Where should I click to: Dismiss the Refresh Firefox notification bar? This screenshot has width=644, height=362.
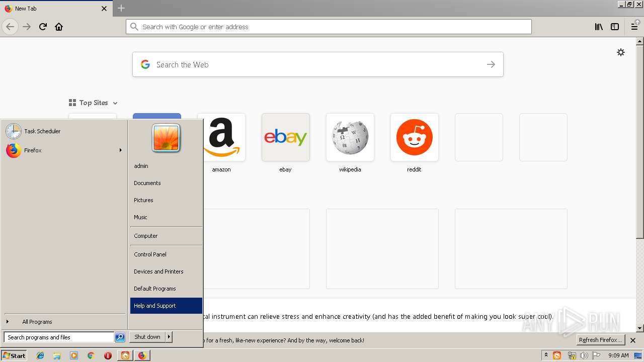633,340
